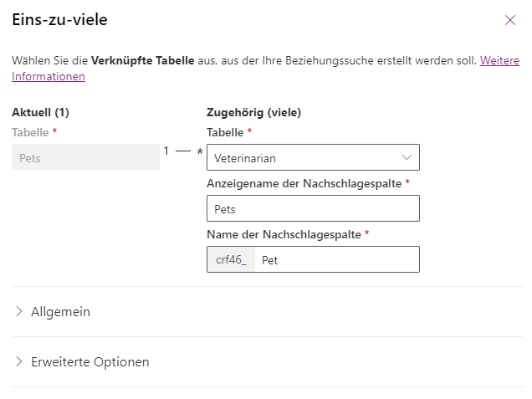
Task: Click the 1-to-many relationship line indicator
Action: coord(183,151)
